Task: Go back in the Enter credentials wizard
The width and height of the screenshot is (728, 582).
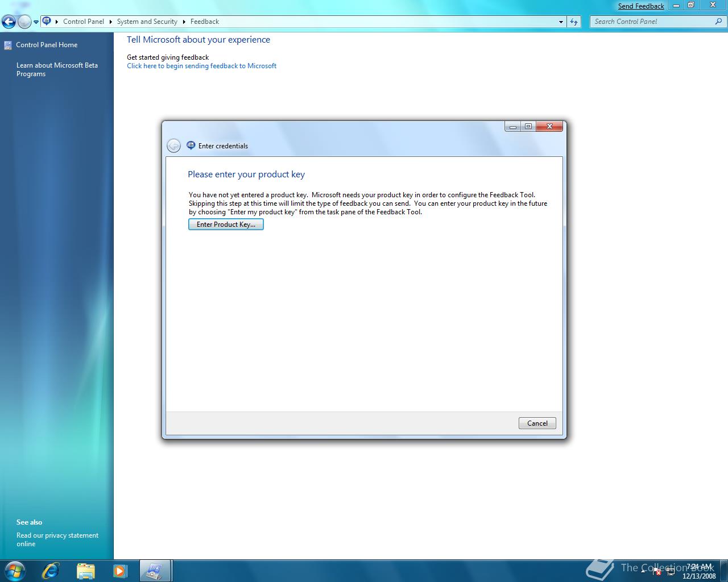Action: click(x=173, y=146)
